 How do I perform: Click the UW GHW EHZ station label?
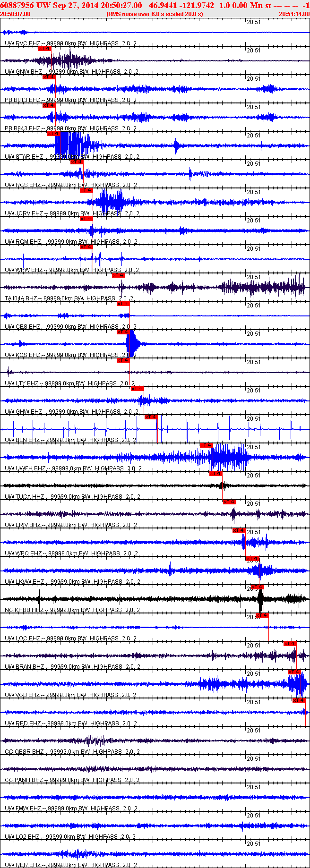coord(72,412)
